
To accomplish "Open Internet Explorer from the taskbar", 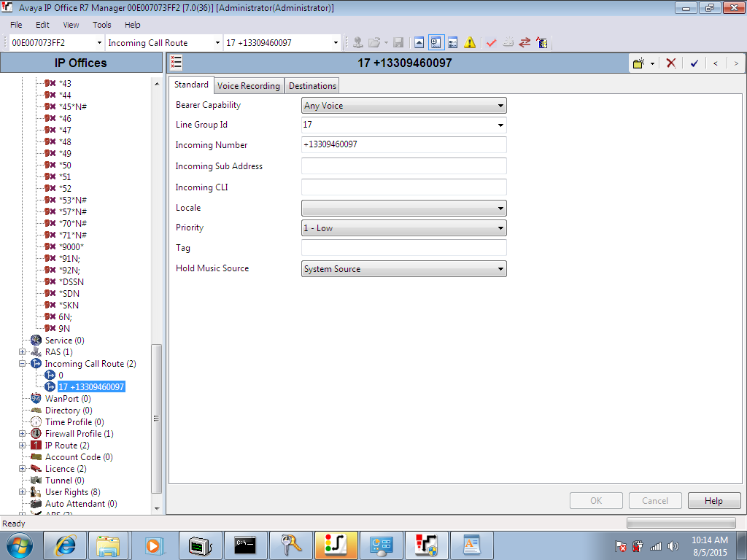I will click(x=65, y=545).
